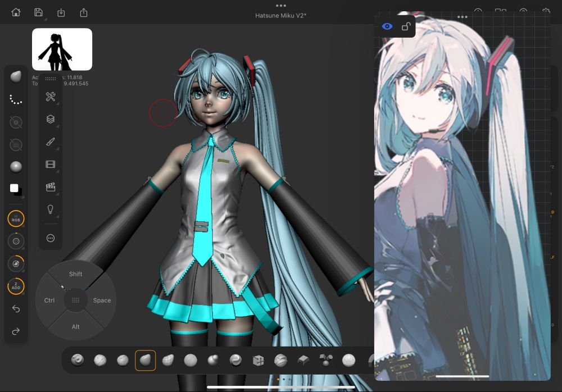Select the white fine-mesh sphere brush
The image size is (562, 392).
coord(348,360)
